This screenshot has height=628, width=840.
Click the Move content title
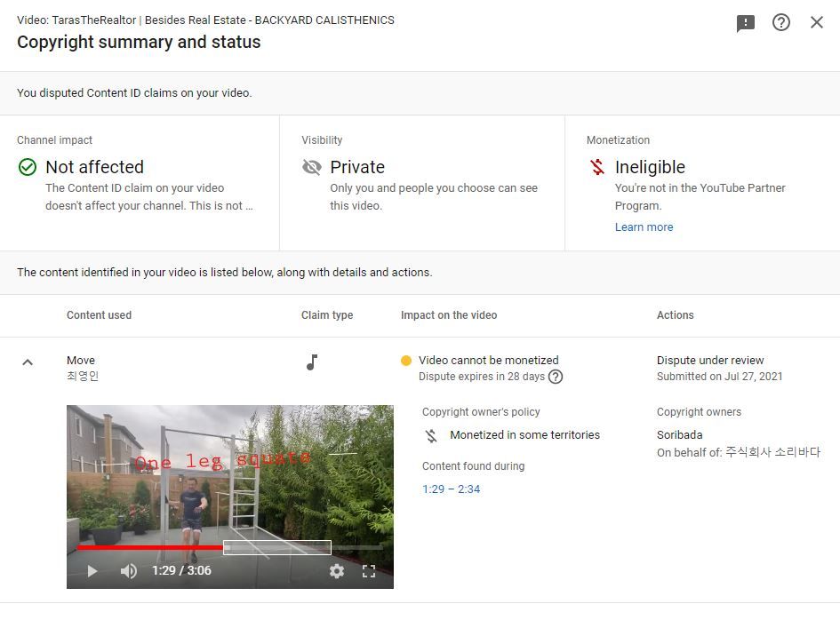[81, 361]
